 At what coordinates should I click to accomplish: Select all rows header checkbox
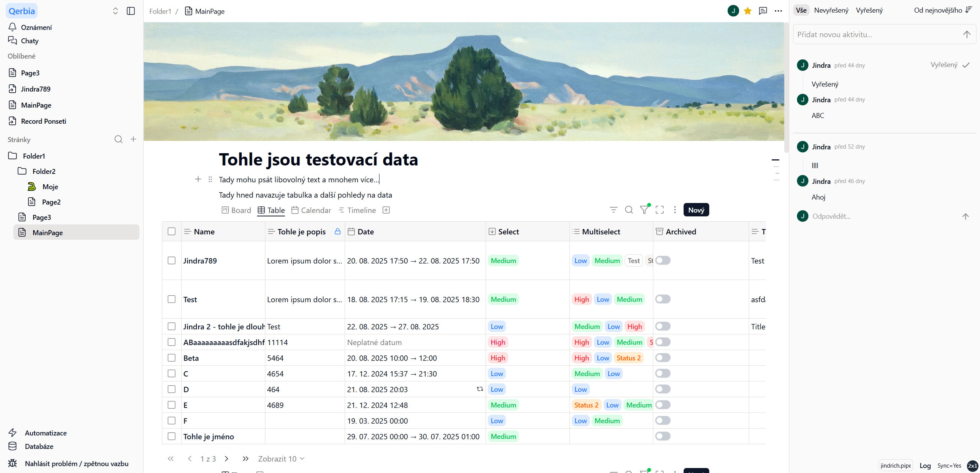[x=172, y=231]
